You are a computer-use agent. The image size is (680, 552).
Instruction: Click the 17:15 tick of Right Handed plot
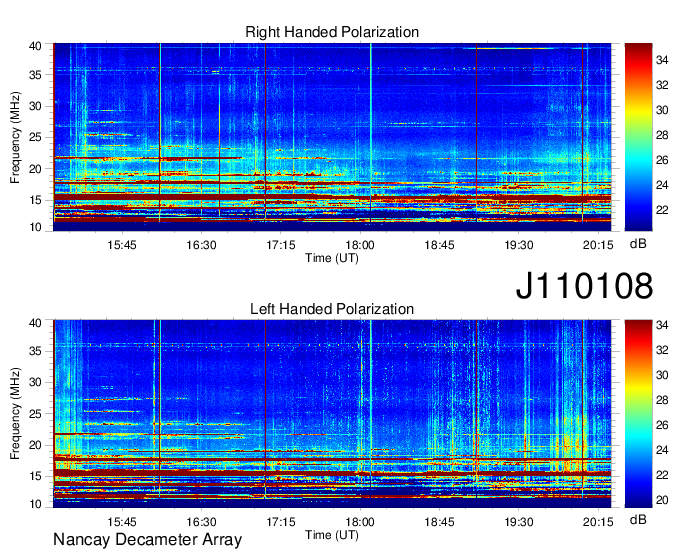(x=281, y=245)
